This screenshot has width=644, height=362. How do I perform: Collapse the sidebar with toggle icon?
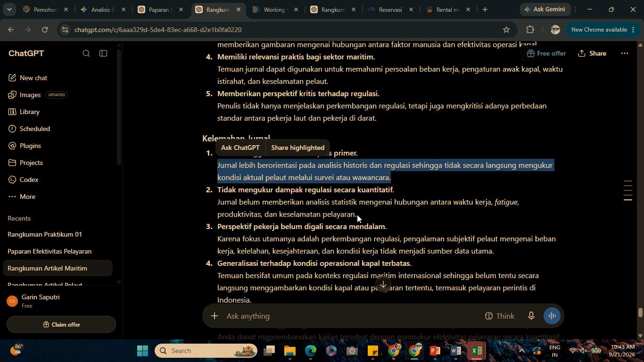click(x=103, y=53)
